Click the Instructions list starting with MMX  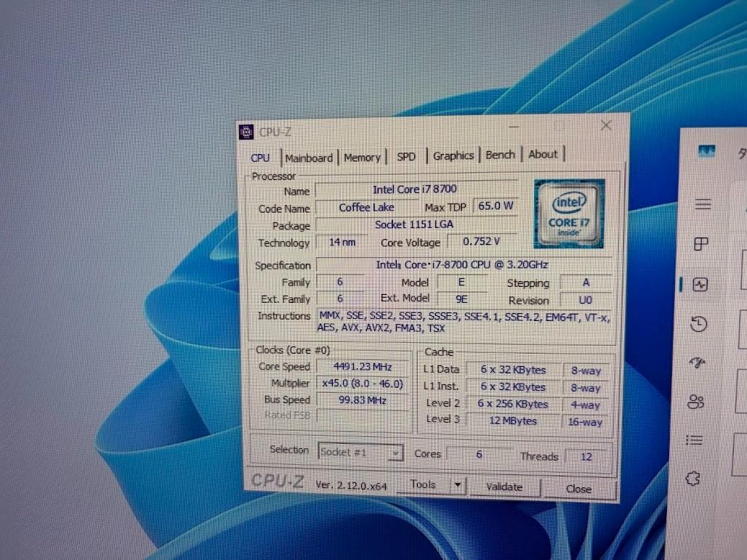(x=463, y=322)
